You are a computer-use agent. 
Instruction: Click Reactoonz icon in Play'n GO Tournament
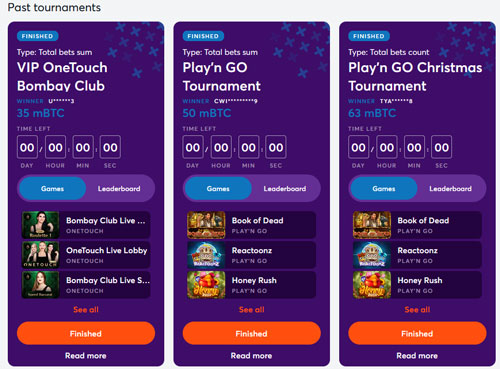pyautogui.click(x=206, y=255)
